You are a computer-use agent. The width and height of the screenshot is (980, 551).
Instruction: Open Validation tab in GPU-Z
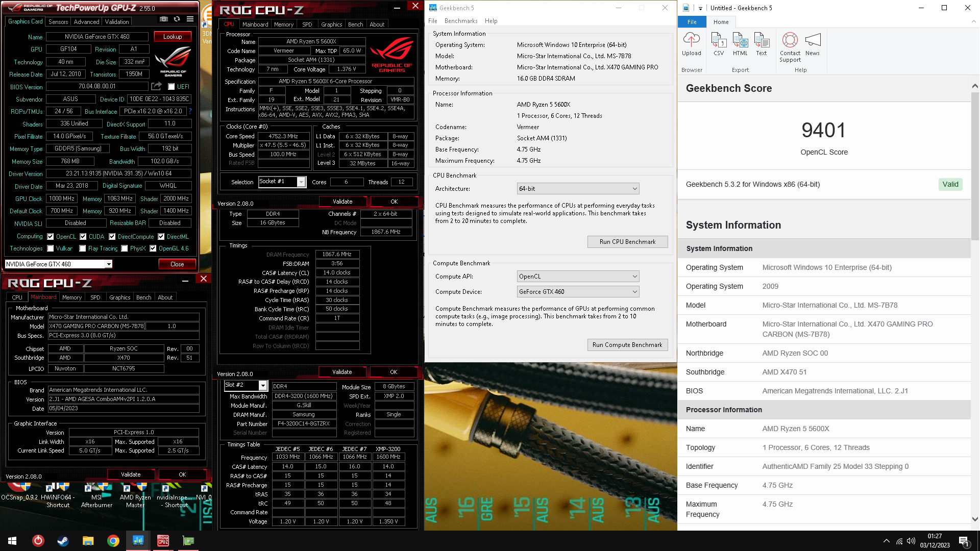coord(117,22)
